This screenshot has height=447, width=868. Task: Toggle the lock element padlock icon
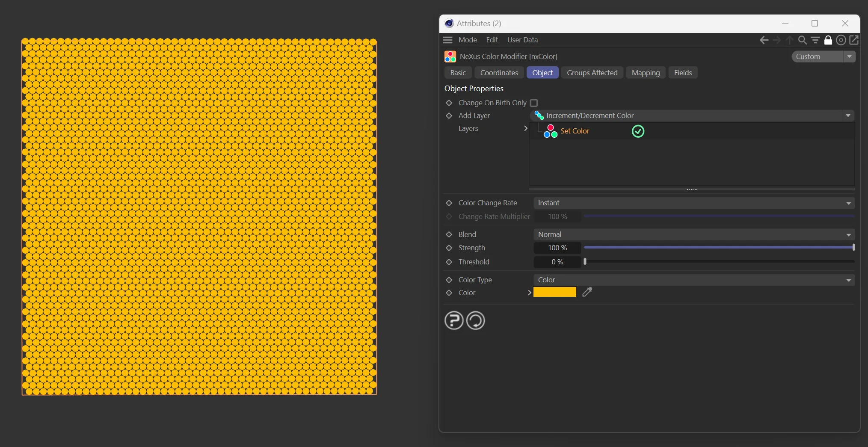tap(828, 40)
